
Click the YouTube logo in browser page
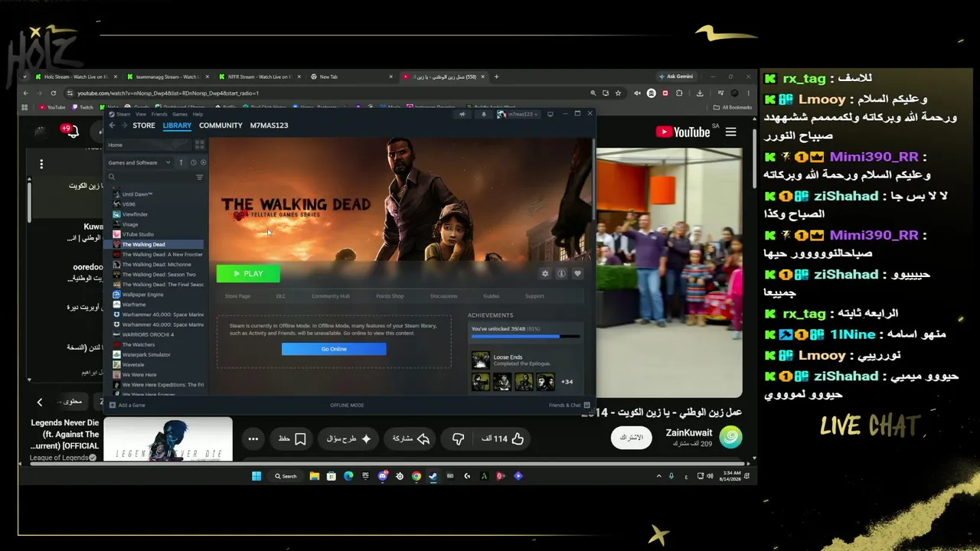click(x=682, y=132)
